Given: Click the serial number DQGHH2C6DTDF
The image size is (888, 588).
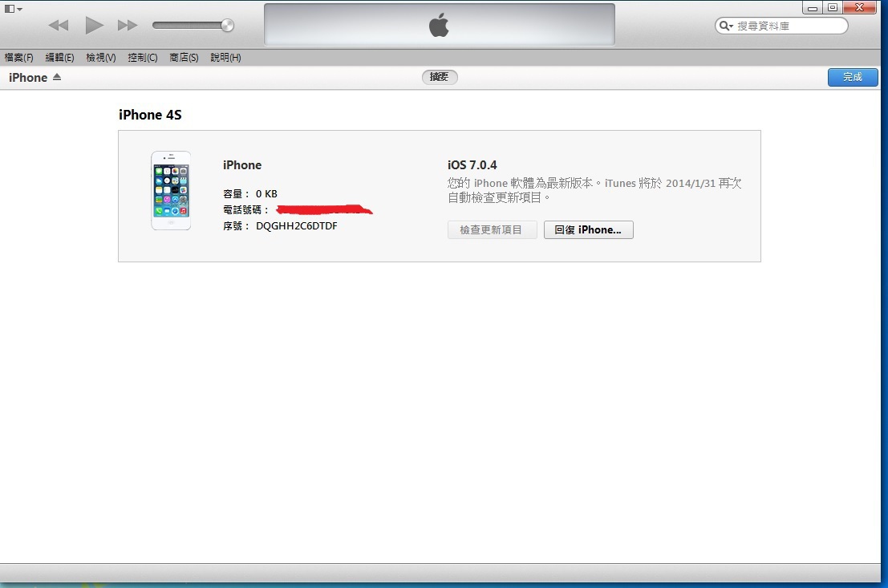Looking at the screenshot, I should click(x=297, y=226).
